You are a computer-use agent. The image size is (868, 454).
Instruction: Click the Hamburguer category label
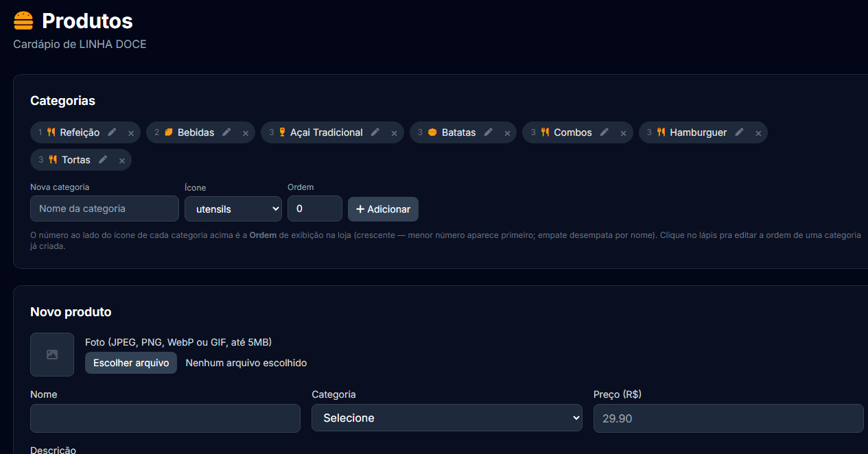coord(699,132)
